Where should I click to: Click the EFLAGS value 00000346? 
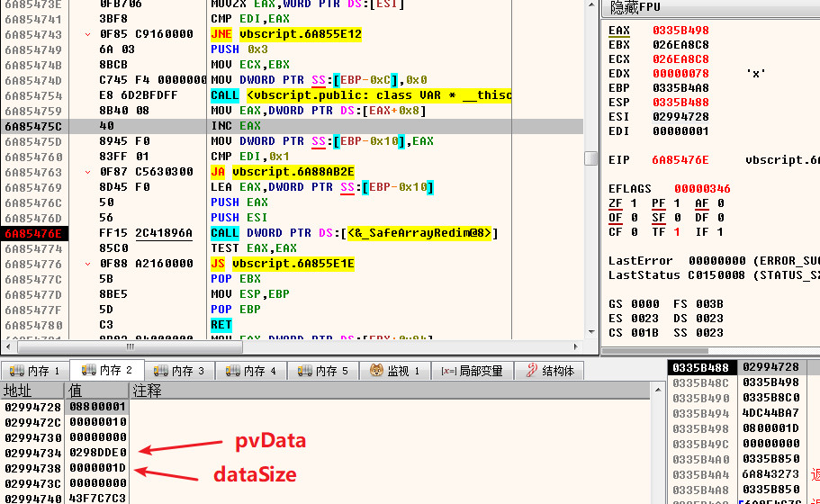tap(702, 189)
